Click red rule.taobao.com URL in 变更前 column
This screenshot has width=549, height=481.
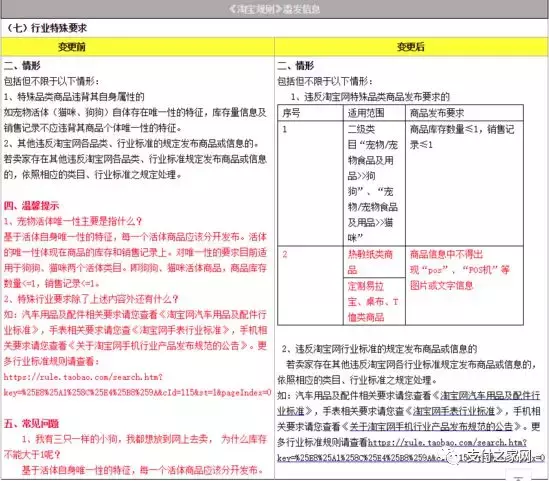coord(137,384)
